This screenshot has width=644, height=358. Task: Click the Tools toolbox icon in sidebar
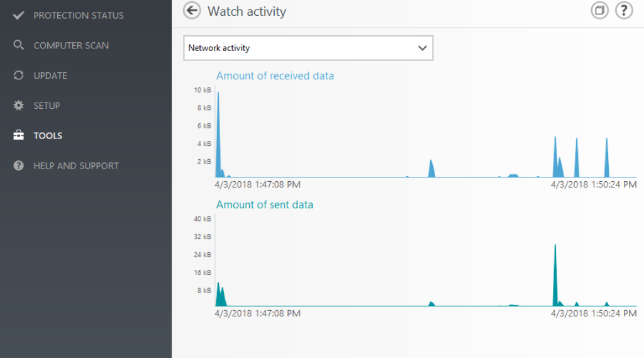click(x=19, y=136)
